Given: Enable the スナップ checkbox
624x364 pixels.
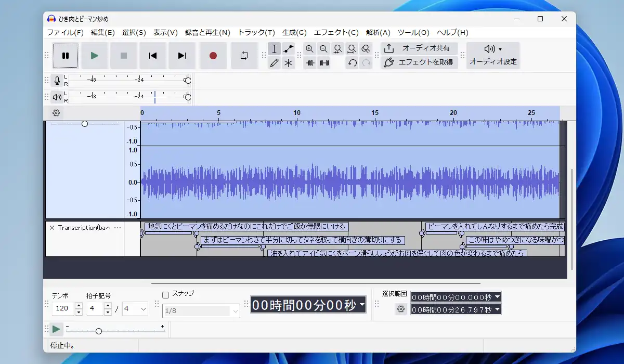Looking at the screenshot, I should coord(165,294).
